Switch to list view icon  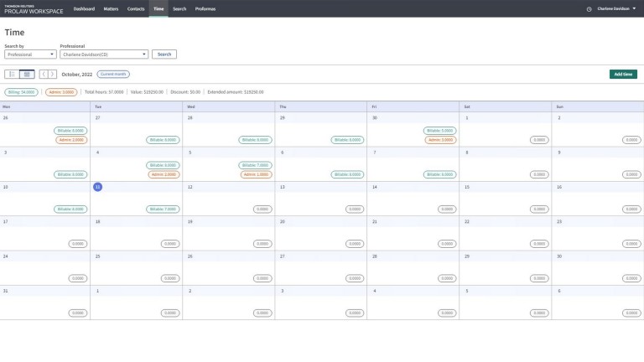pyautogui.click(x=12, y=75)
